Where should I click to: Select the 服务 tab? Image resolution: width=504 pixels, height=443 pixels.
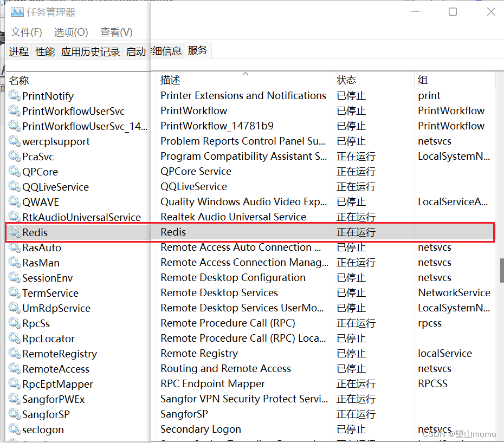pos(198,50)
